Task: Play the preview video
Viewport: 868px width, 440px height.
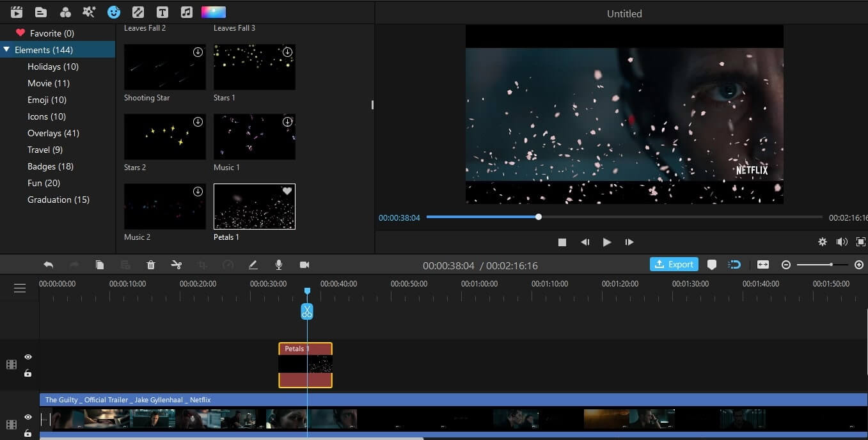Action: point(607,242)
